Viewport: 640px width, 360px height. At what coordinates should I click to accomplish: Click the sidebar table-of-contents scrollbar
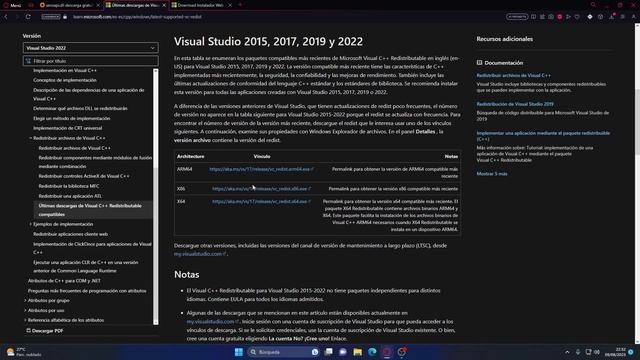156,197
